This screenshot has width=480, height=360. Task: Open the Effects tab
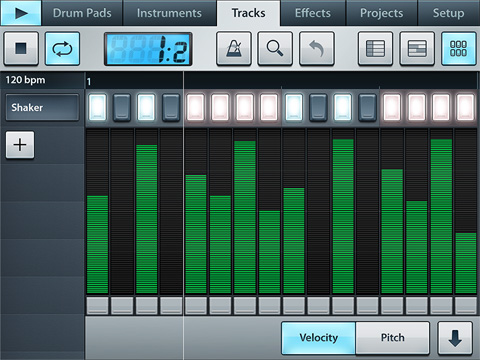click(x=313, y=13)
